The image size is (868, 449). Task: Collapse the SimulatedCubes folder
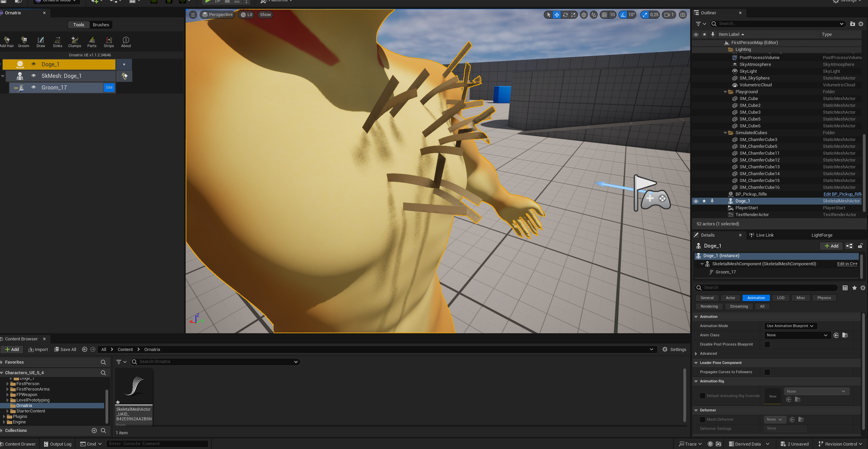coord(725,133)
